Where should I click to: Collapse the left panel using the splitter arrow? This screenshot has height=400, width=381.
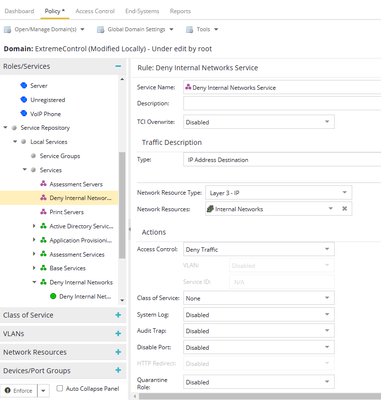coord(130,229)
